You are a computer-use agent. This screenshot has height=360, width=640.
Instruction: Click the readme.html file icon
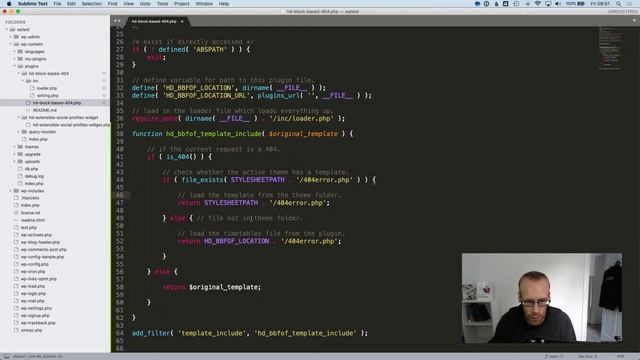(x=16, y=220)
